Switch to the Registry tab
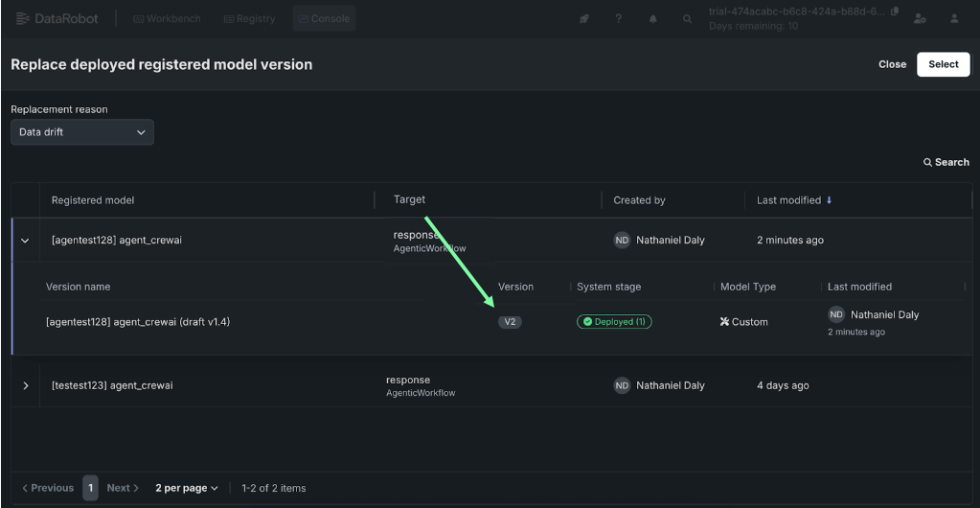 (249, 18)
